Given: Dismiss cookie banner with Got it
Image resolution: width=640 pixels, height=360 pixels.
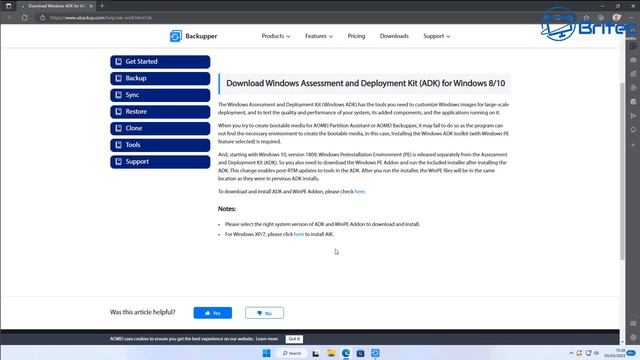Looking at the screenshot, I should pos(294,339).
